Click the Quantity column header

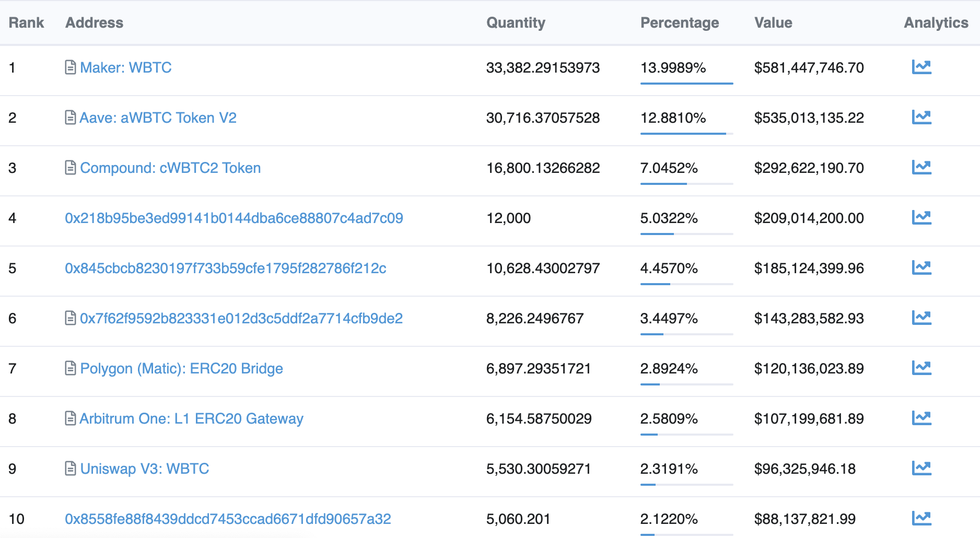[516, 23]
